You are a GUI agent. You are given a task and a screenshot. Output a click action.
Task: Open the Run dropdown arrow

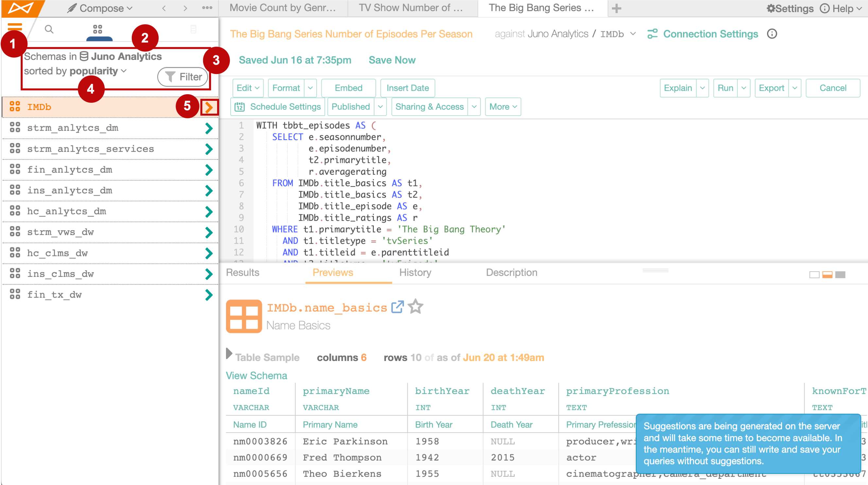tap(743, 88)
